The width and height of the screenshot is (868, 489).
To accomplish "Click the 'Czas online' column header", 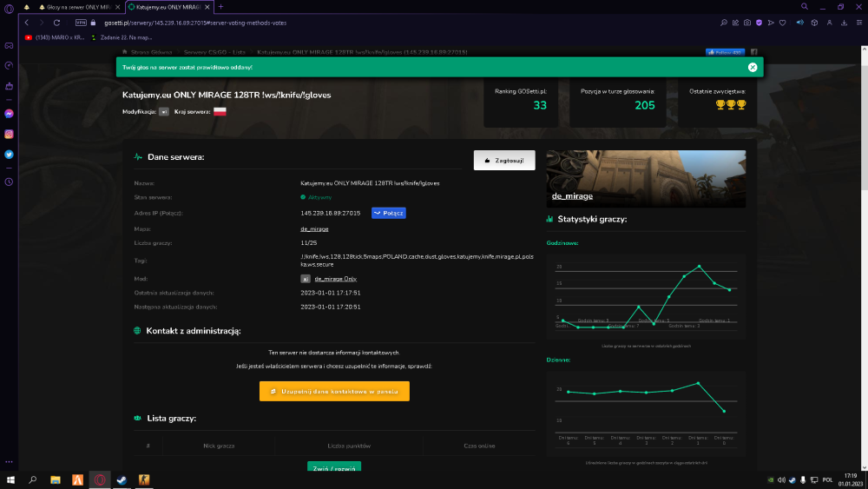I will click(x=479, y=446).
